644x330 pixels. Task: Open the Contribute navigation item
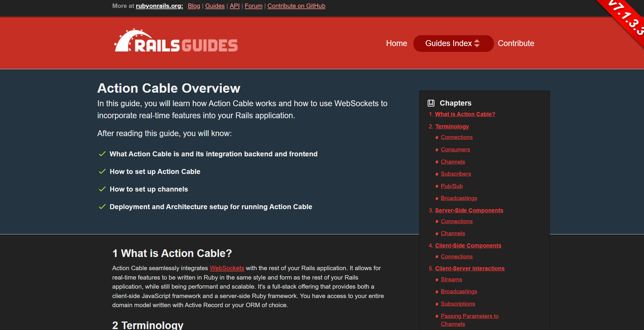click(516, 43)
